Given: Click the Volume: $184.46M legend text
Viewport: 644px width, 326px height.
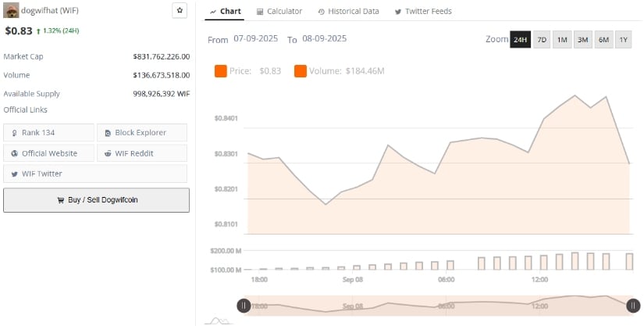Looking at the screenshot, I should [x=347, y=71].
